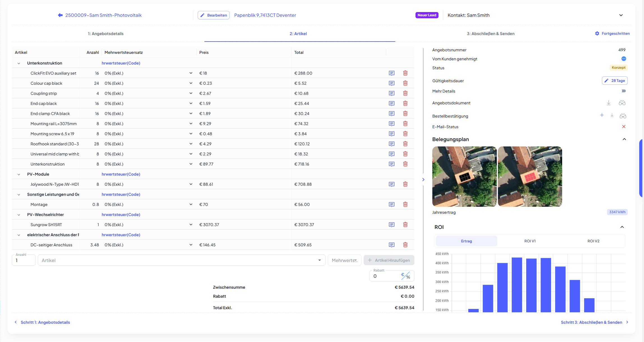
Task: Open comment for ClickFit EVO auxiliary set
Action: tap(392, 73)
